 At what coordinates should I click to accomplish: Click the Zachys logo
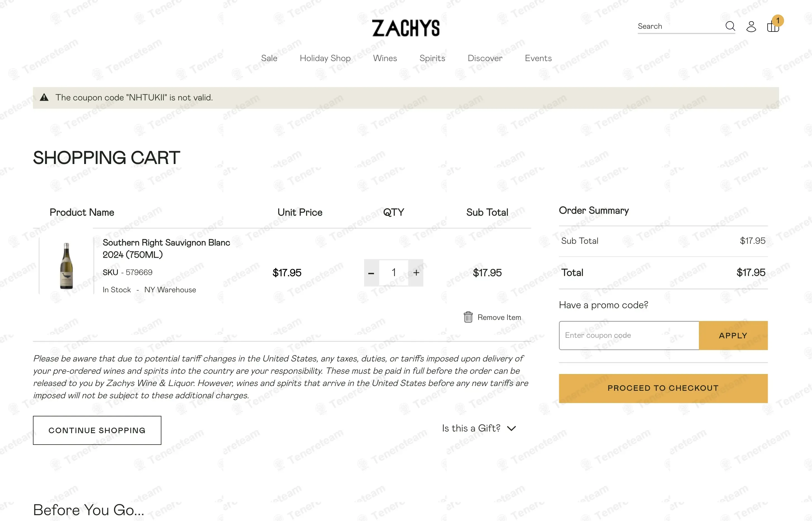(406, 28)
